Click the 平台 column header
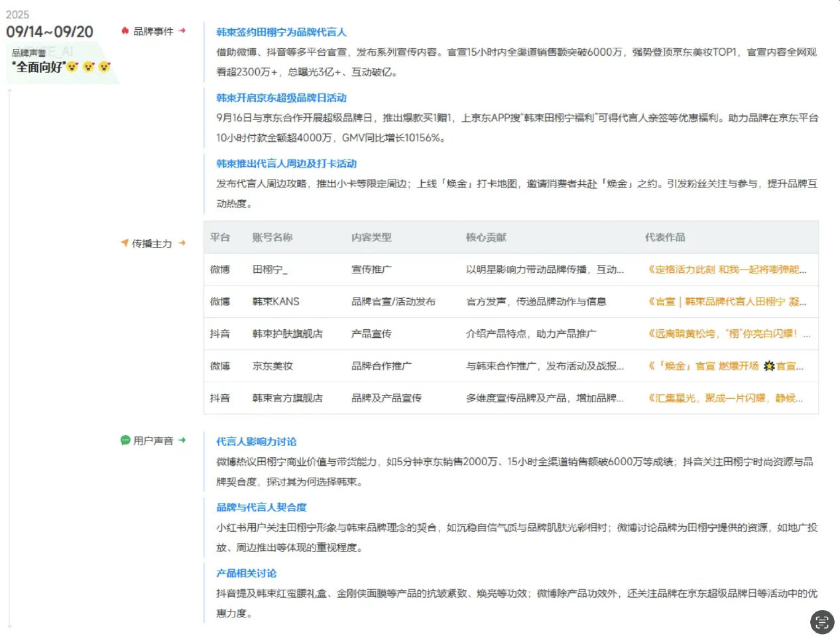The image size is (840, 636). click(x=220, y=237)
